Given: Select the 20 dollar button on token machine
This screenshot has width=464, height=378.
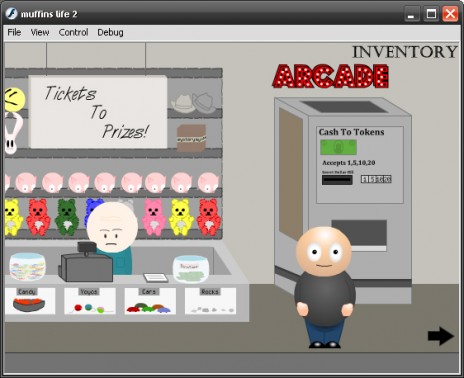Looking at the screenshot, I should (x=387, y=179).
